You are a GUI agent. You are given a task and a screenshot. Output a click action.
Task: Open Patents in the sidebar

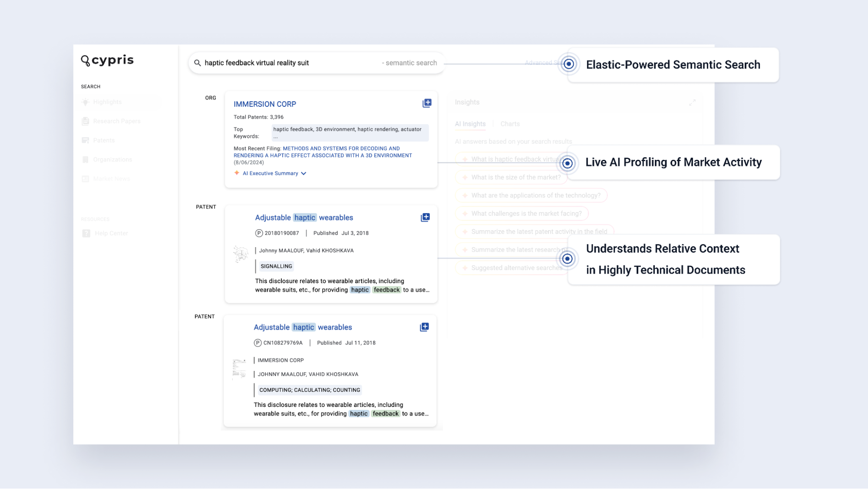click(x=104, y=140)
